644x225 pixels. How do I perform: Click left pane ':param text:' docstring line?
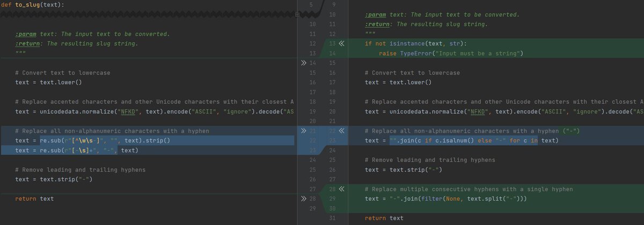click(92, 34)
